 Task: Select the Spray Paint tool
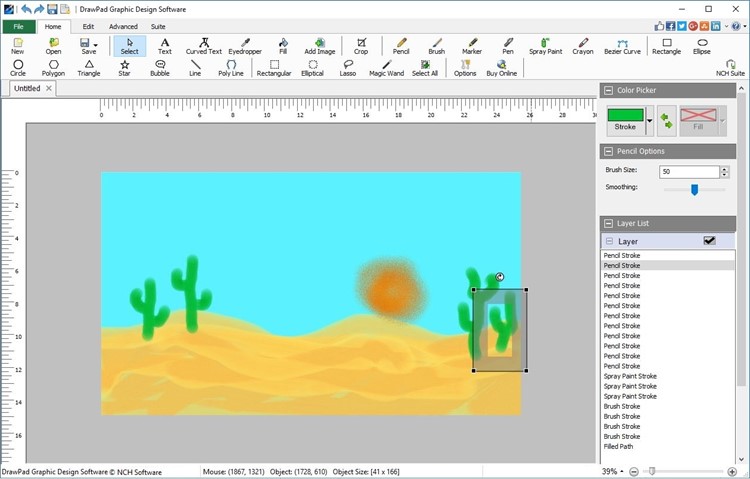[545, 45]
